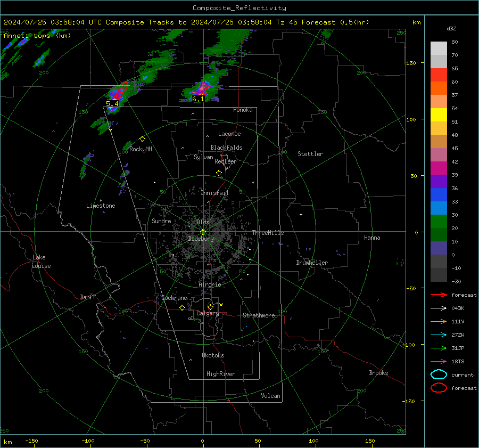The image size is (479, 448).
Task: Click the Blackfalds city label
Action: (226, 148)
